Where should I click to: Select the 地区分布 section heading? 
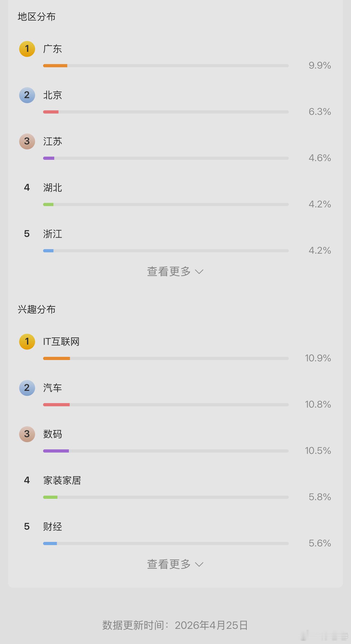pos(37,17)
